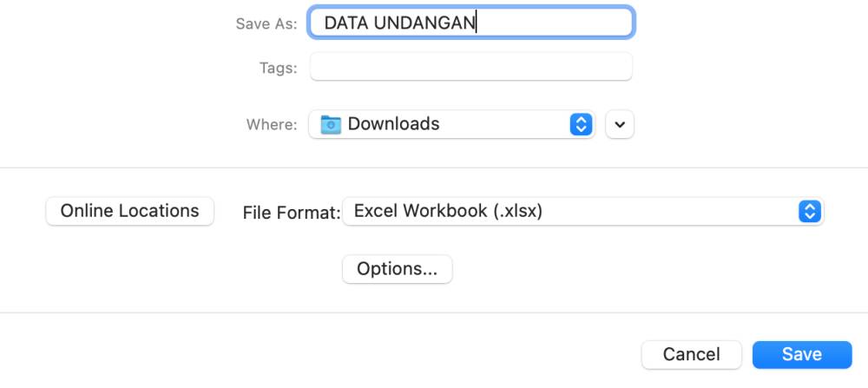
Task: Click the Where: label
Action: point(271,124)
